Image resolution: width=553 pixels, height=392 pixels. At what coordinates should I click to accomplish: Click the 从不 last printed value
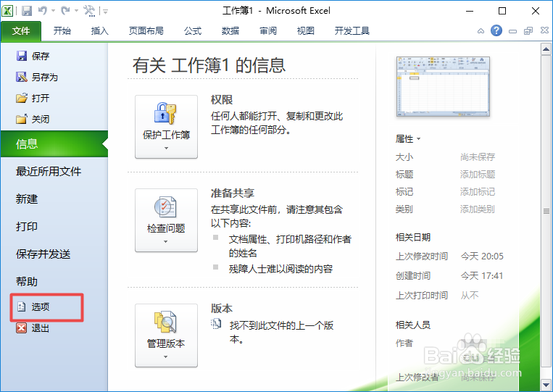pos(470,296)
